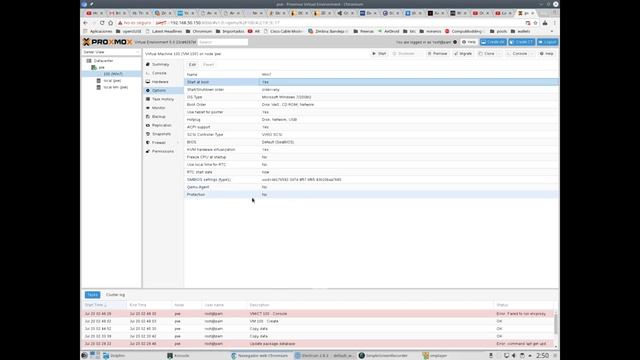The width and height of the screenshot is (640, 360).
Task: Select the Hotplug row
Action: tap(371, 120)
